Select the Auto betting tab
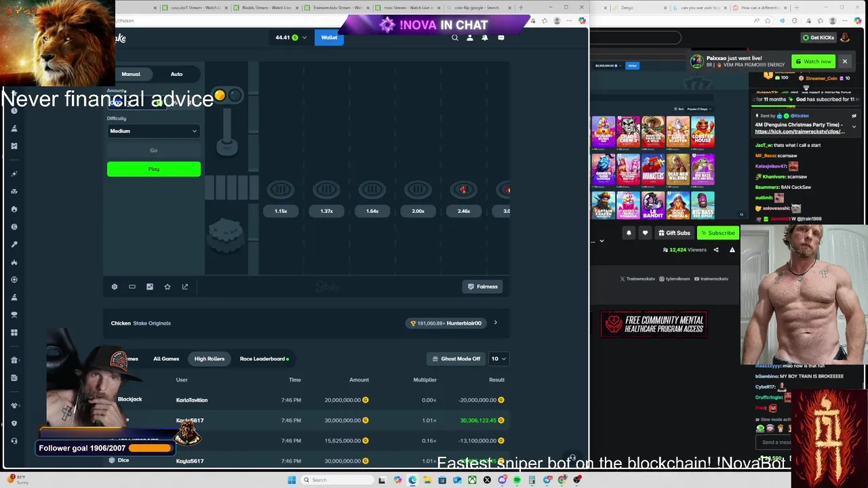This screenshot has height=488, width=868. [176, 74]
